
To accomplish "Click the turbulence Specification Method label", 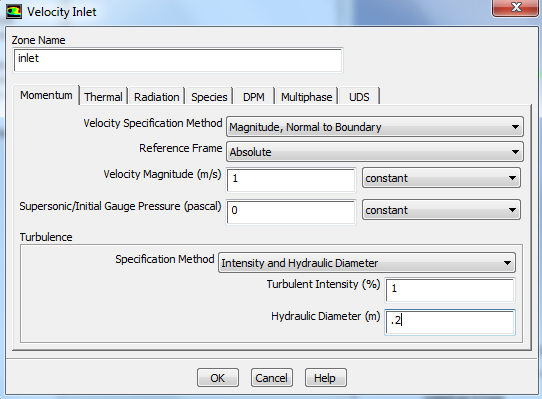I will 165,259.
